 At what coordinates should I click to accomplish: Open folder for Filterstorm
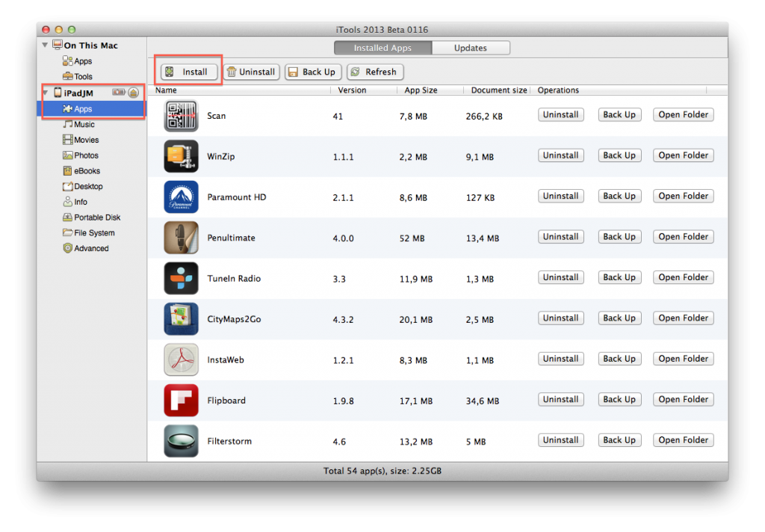click(684, 440)
